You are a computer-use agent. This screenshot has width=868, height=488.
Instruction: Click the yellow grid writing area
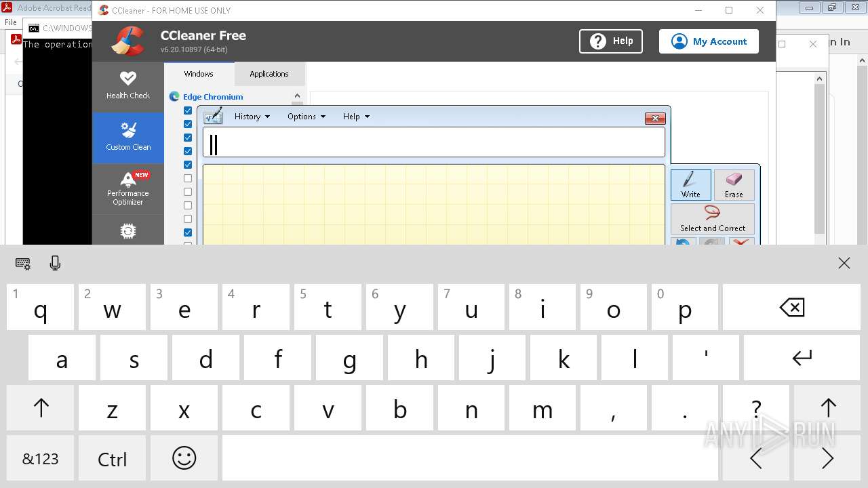pyautogui.click(x=434, y=205)
